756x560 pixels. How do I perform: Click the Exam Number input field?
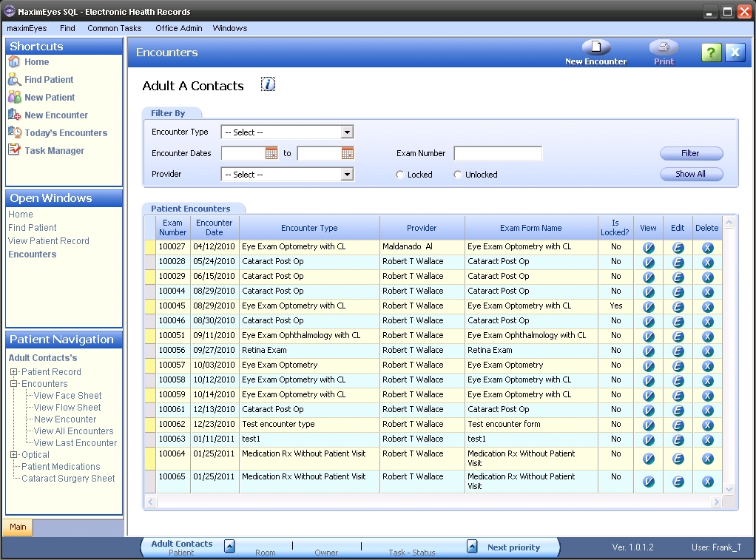[x=498, y=153]
